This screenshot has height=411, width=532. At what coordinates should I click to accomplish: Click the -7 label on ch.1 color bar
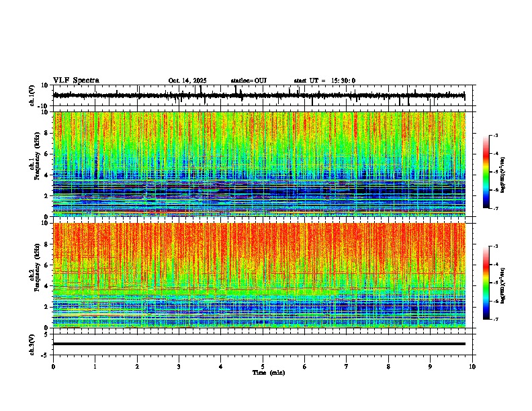496,209
